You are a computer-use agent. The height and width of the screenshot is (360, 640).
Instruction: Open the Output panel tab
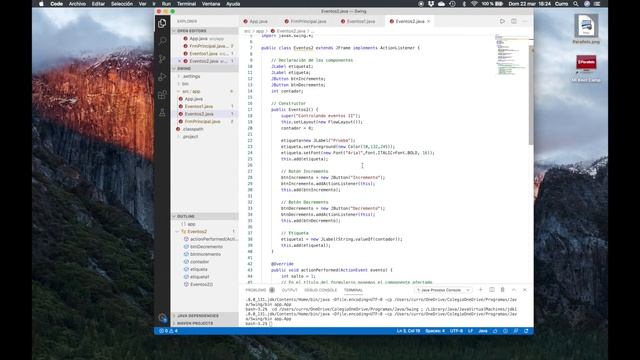click(289, 290)
